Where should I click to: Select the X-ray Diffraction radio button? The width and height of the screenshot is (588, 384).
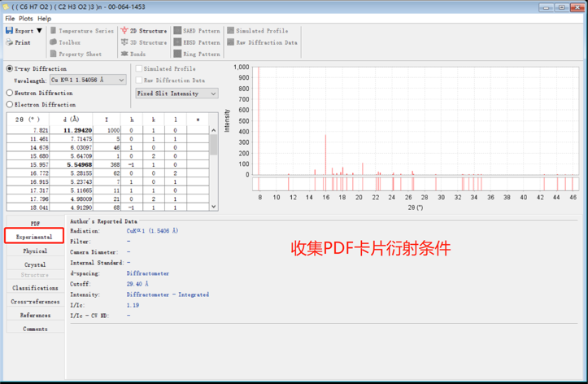[x=10, y=69]
